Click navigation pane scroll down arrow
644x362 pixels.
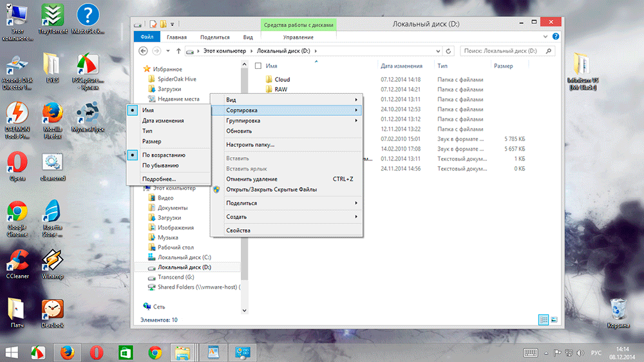pyautogui.click(x=244, y=310)
